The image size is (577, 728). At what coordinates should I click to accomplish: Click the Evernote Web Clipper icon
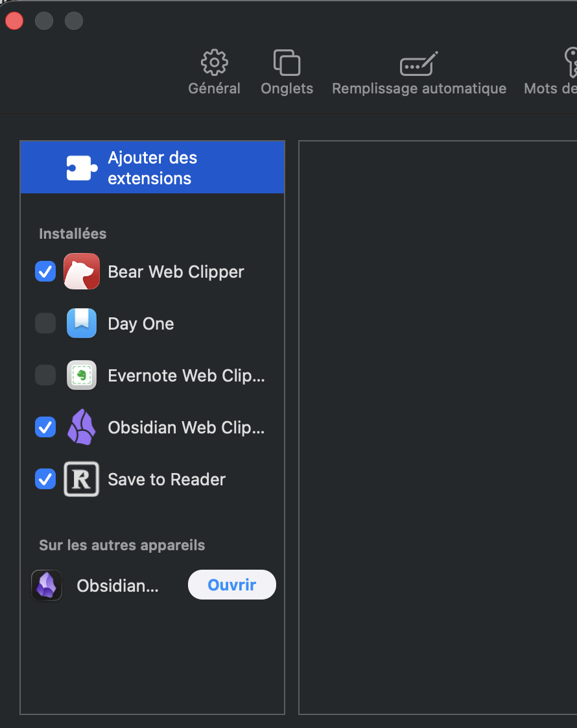coord(82,375)
